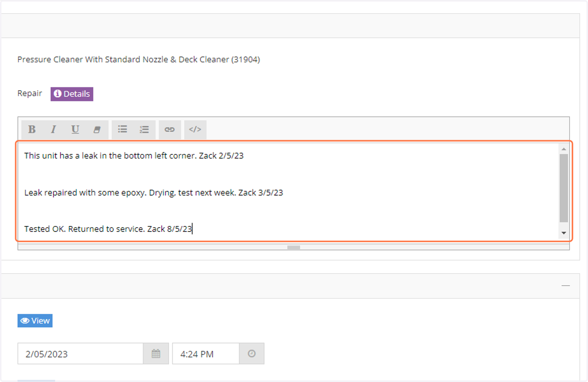
Task: Open the purple Details button
Action: 72,94
